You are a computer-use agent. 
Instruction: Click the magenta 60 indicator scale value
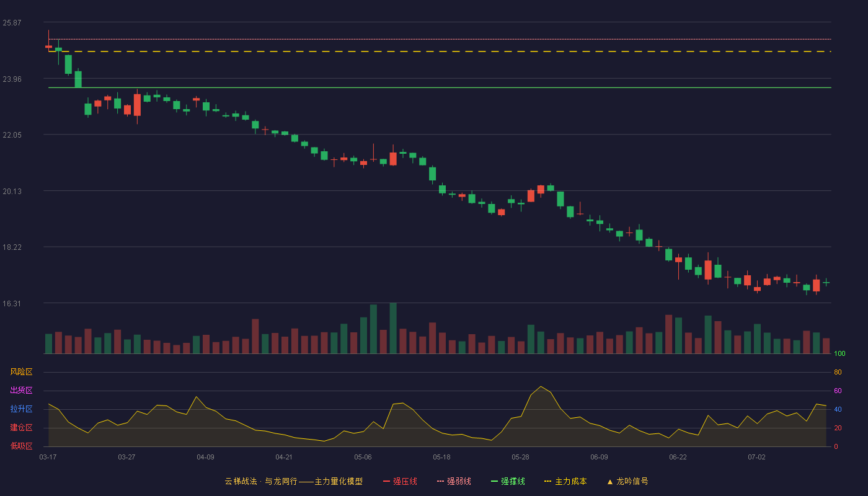838,391
